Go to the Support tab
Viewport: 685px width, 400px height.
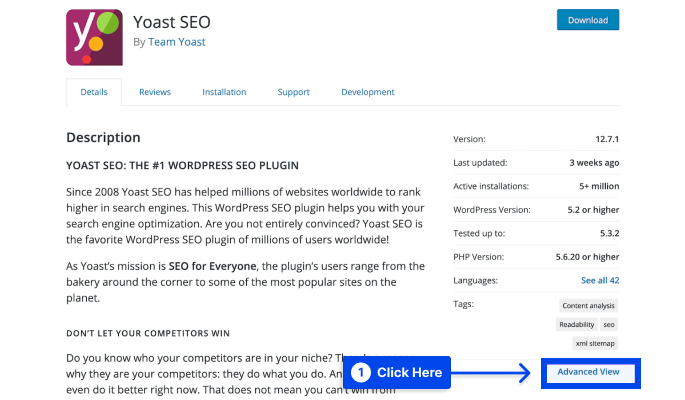point(293,92)
